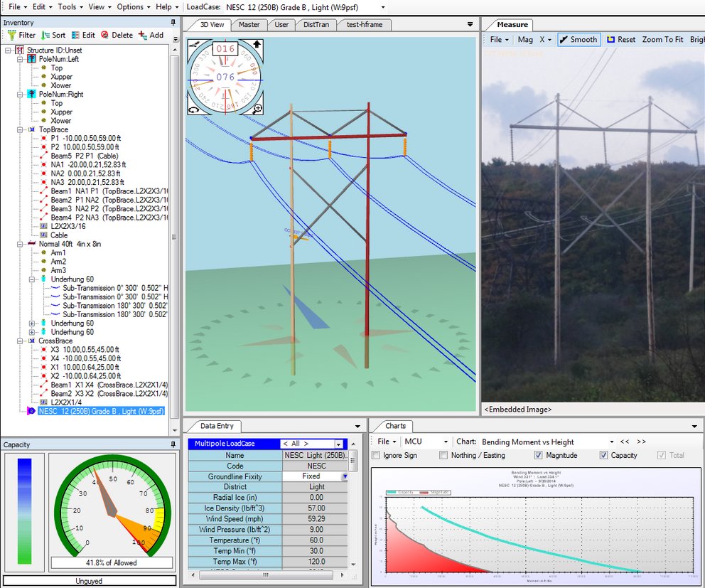Switch to the DistTran tab
Screen dimensions: 705x588
point(316,24)
